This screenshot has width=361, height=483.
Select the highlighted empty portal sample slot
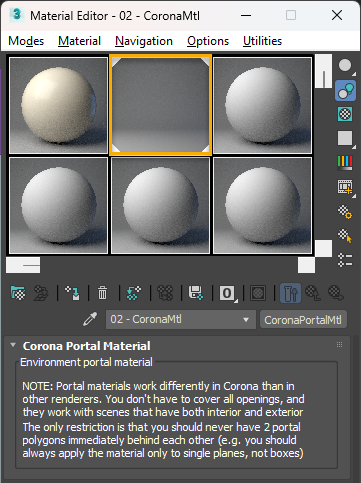point(160,105)
